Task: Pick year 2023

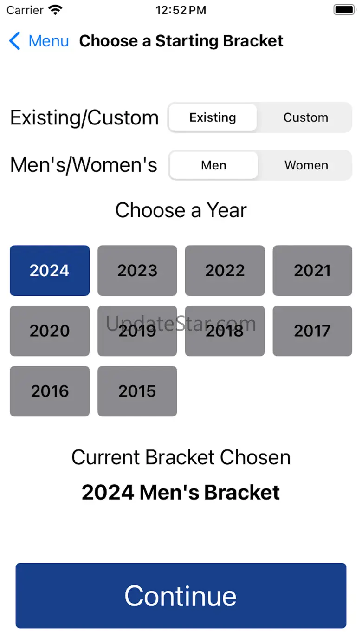Action: coord(137,271)
